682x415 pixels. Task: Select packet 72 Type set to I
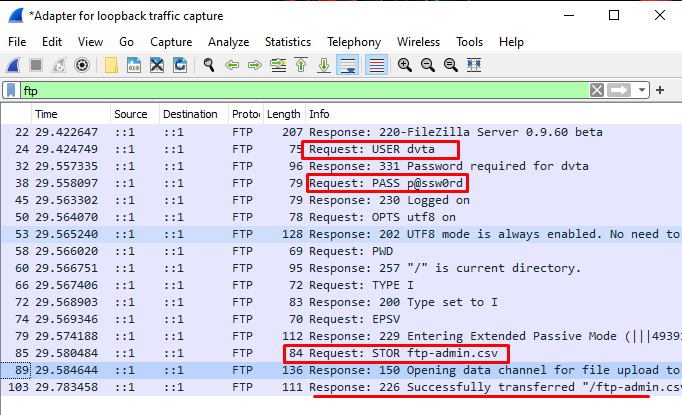[x=341, y=301]
